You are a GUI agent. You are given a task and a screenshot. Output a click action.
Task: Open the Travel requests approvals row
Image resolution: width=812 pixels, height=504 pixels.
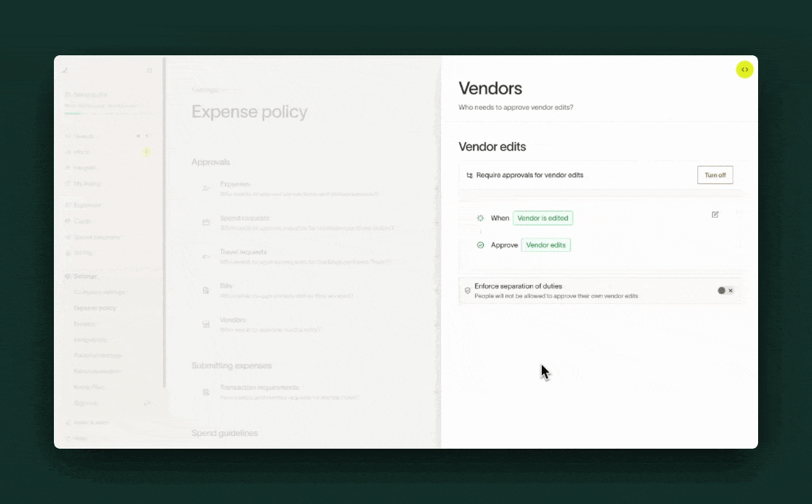tap(316, 257)
